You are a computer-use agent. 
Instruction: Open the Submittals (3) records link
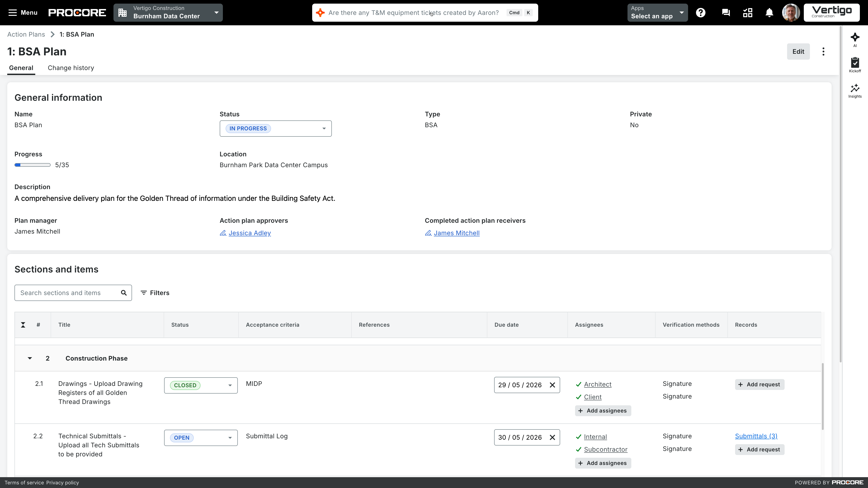[756, 436]
